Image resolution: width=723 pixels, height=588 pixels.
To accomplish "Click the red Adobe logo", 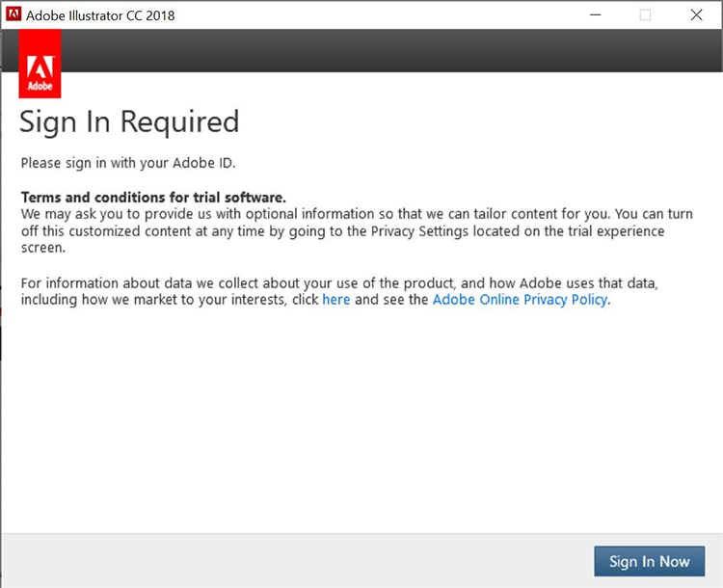I will click(40, 65).
